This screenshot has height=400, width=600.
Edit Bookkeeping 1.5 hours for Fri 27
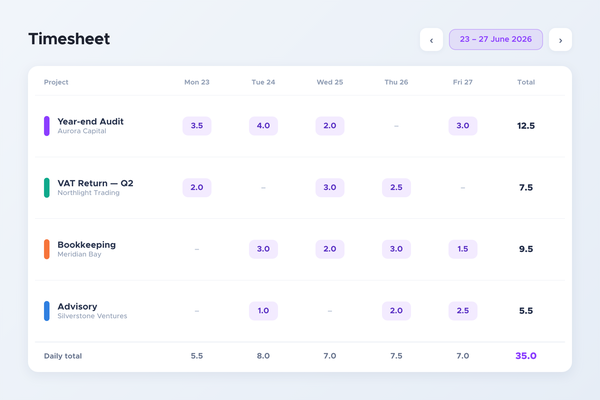point(463,249)
